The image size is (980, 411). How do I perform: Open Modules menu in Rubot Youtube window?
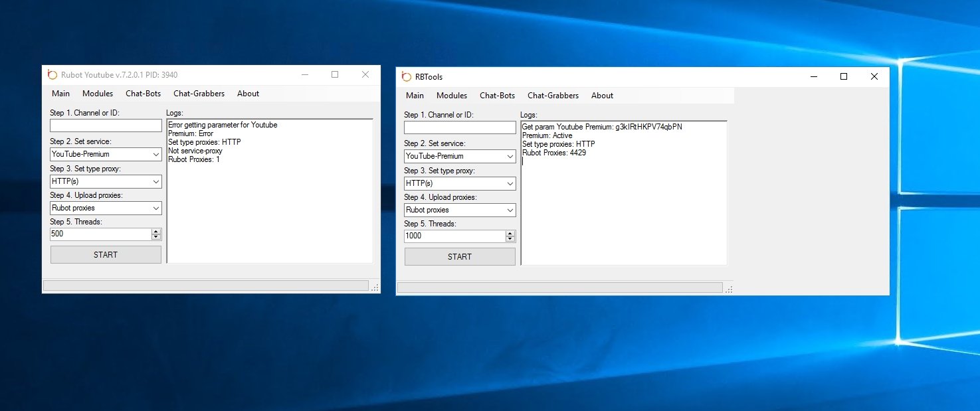click(98, 94)
